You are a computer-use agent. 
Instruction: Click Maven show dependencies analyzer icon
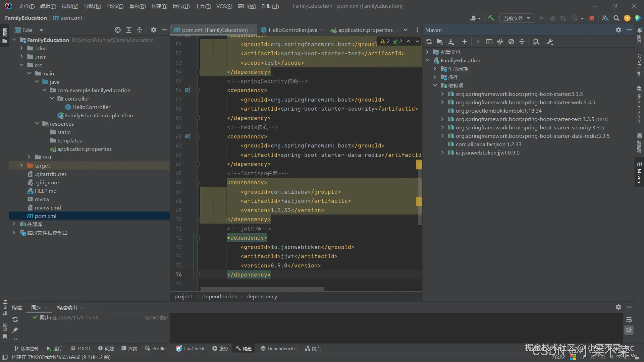click(536, 42)
